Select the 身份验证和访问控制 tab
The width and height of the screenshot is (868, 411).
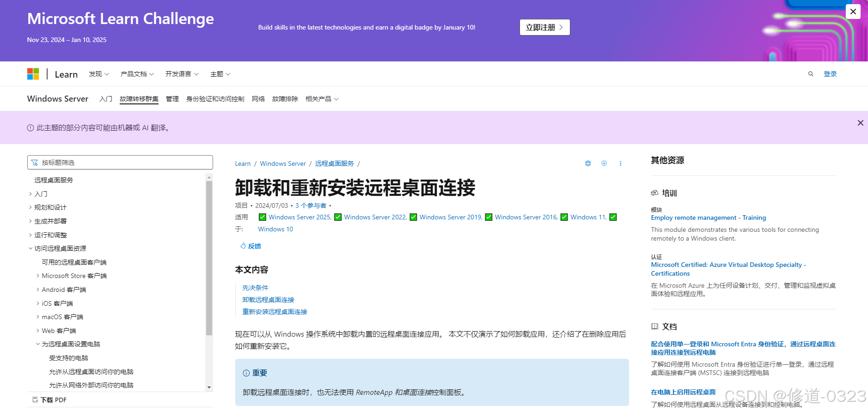click(215, 99)
